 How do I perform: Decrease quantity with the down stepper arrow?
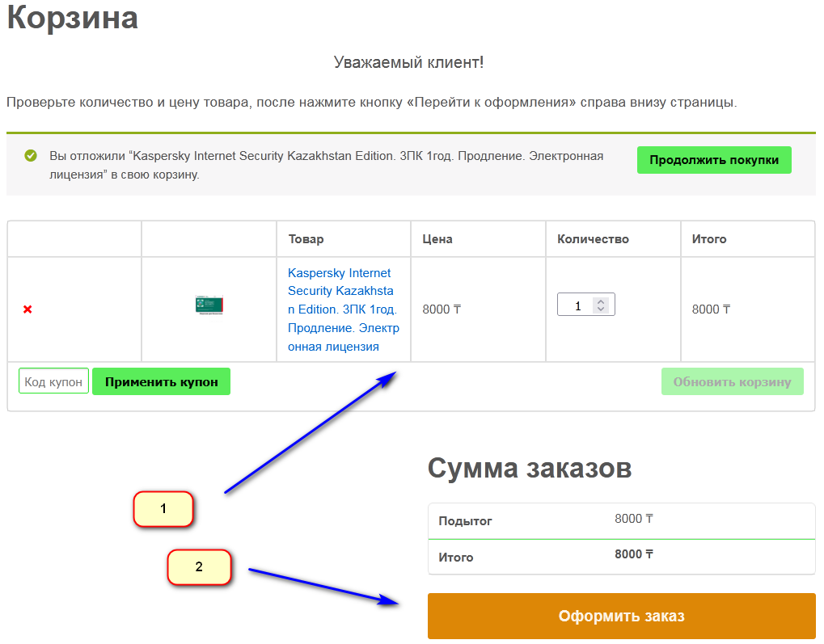tap(601, 309)
